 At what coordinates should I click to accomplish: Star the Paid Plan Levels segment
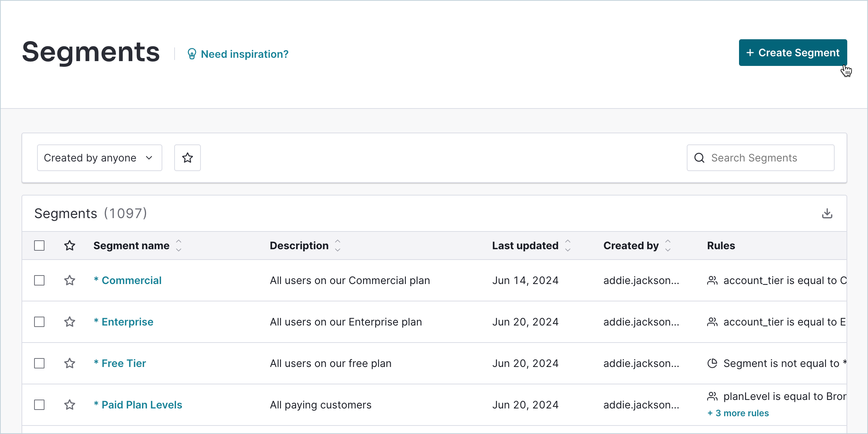coord(70,405)
